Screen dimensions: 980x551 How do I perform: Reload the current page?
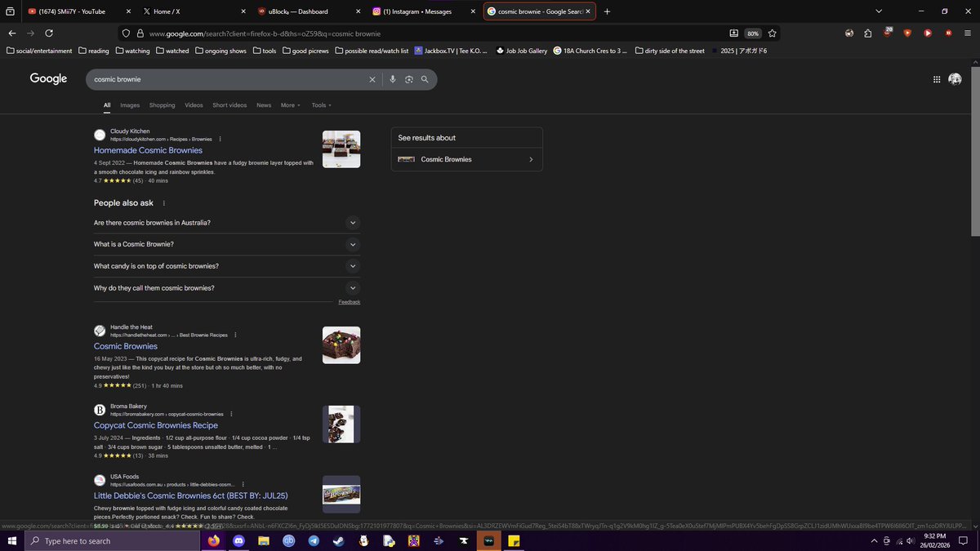pos(49,33)
